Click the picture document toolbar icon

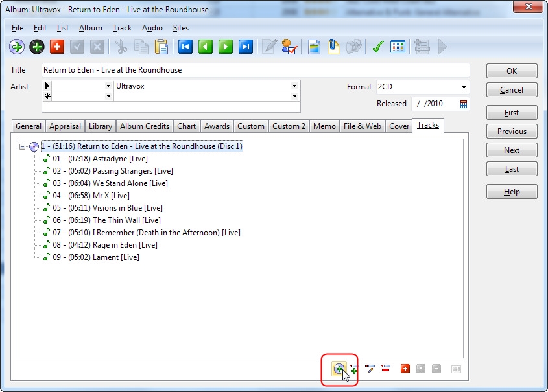tap(314, 47)
